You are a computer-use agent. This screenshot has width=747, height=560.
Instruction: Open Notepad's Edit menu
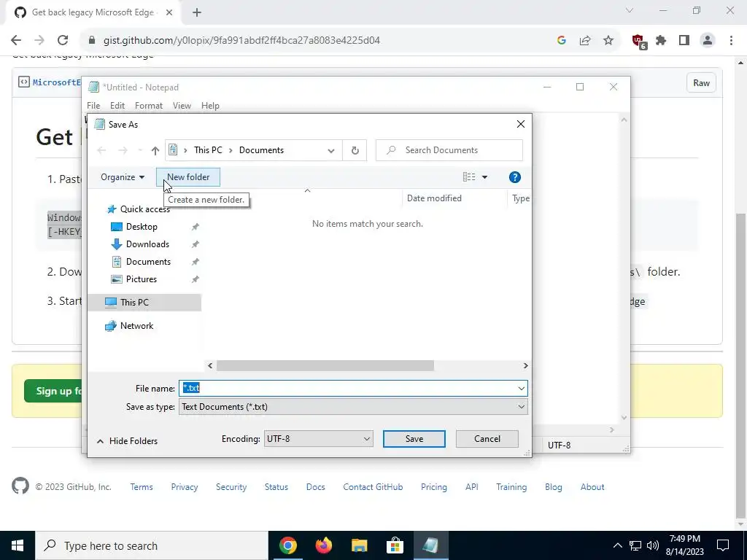pyautogui.click(x=117, y=106)
